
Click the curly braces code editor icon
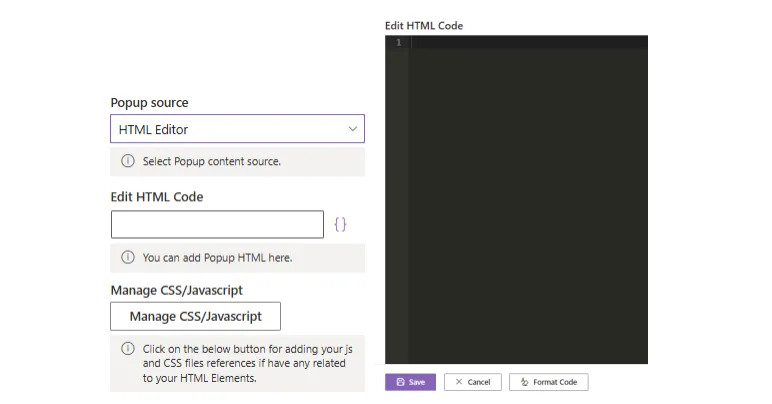pos(340,224)
